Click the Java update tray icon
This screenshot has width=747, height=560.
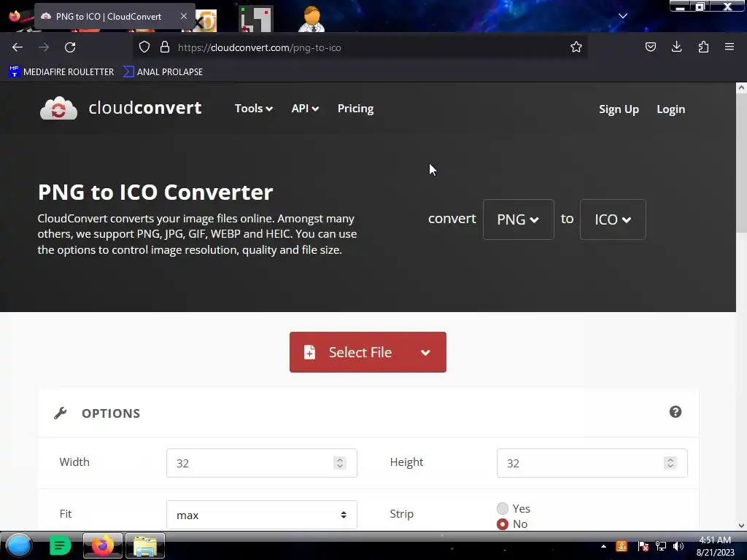622,546
